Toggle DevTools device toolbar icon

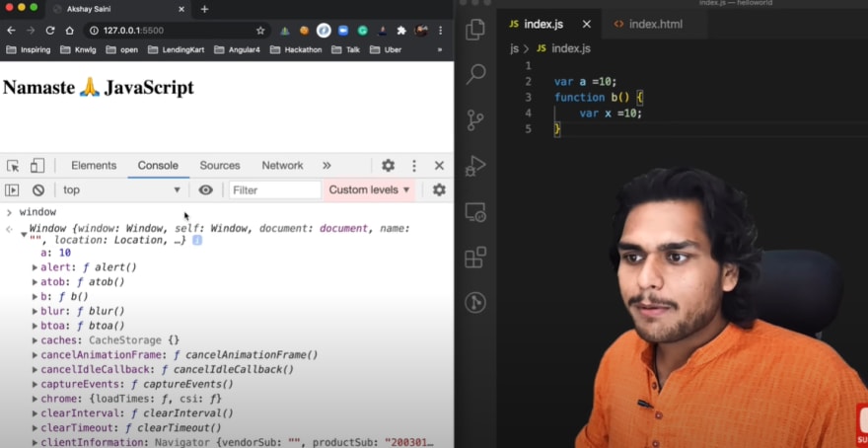(x=37, y=165)
